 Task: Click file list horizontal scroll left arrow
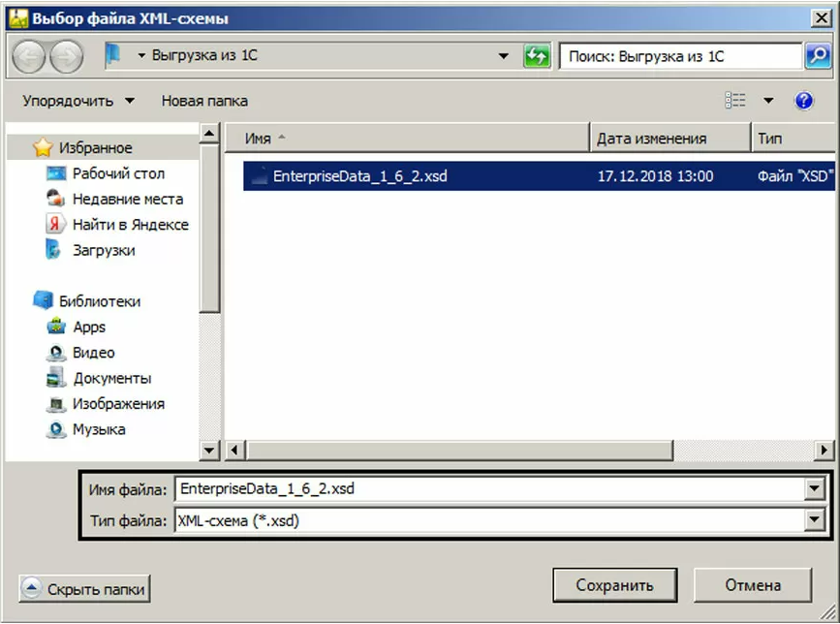pyautogui.click(x=234, y=450)
